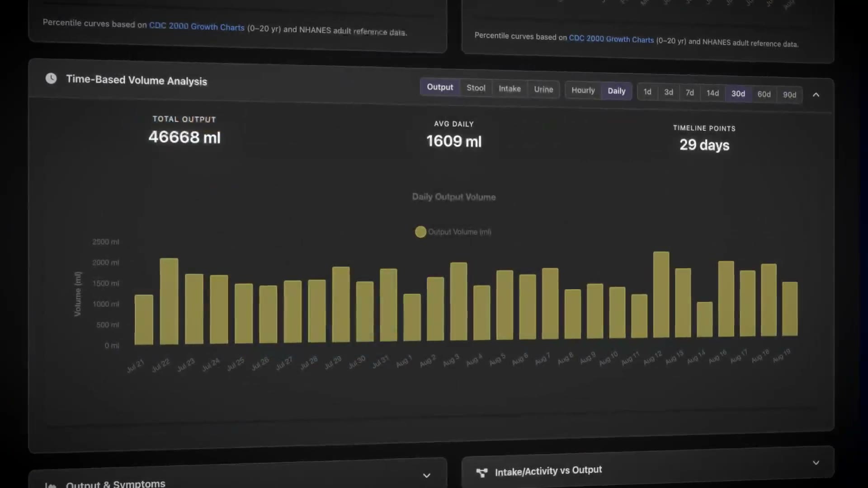
Task: Click the clock icon beside Time-Based Volume Analysis
Action: click(51, 78)
